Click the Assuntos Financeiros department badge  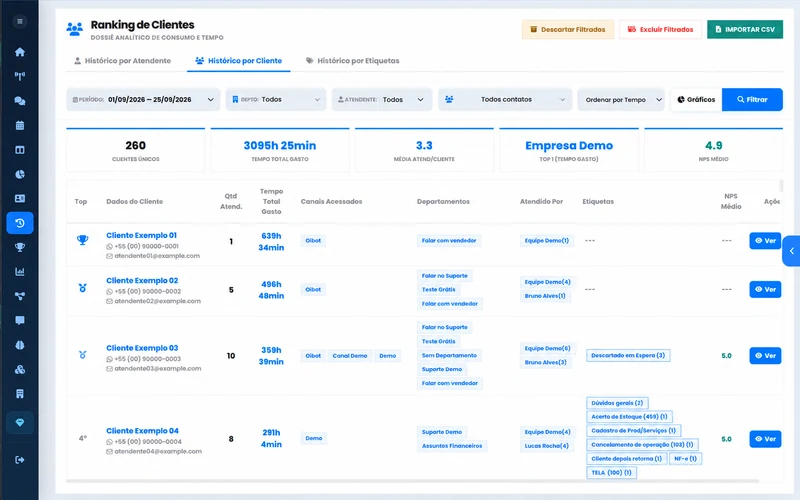pyautogui.click(x=452, y=446)
